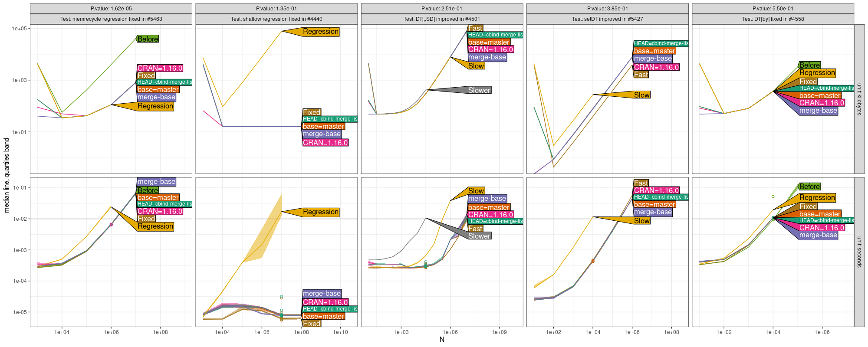This screenshot has width=868, height=347.
Task: Click "CRAN=1.16.0" label in DT[,.SD] seconds panel
Action: pyautogui.click(x=490, y=215)
